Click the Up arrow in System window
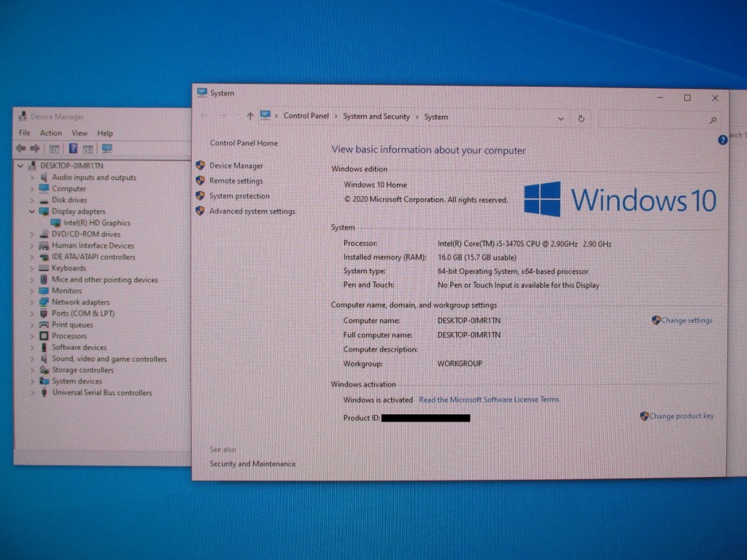747x560 pixels. (250, 116)
